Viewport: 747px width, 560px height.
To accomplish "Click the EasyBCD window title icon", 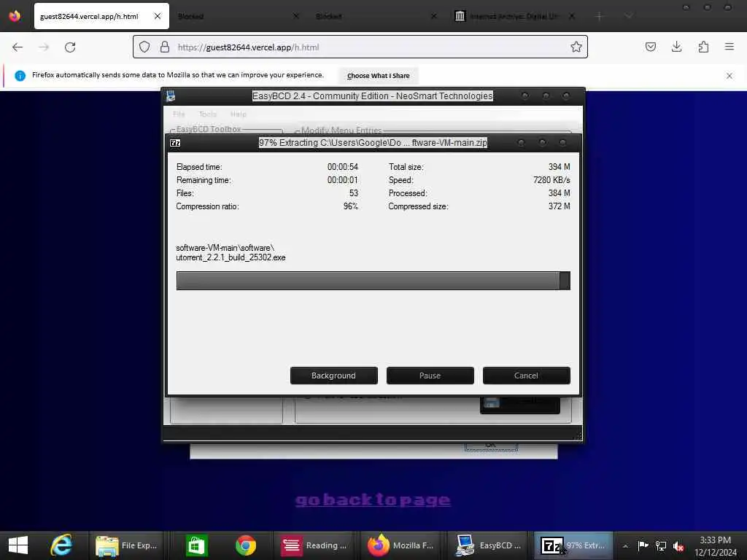I will [x=171, y=96].
